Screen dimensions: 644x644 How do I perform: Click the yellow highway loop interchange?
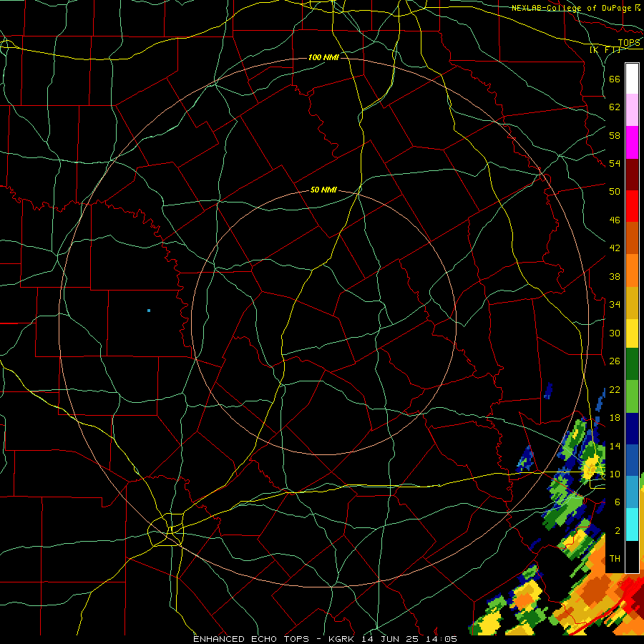[x=165, y=530]
